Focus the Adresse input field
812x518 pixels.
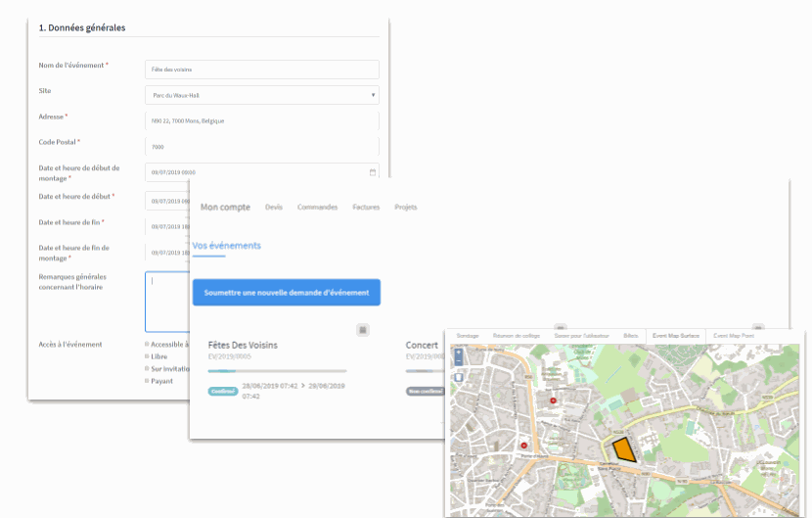(x=262, y=120)
